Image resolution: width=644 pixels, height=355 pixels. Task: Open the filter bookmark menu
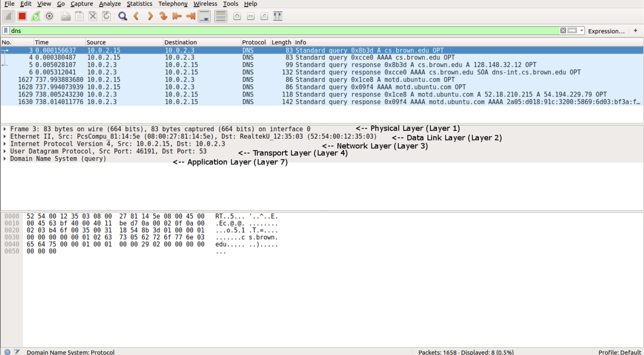(5, 31)
